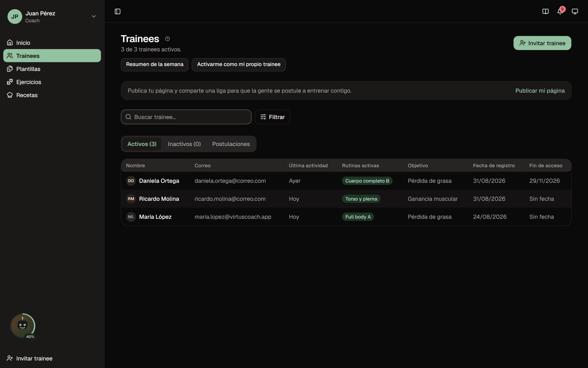Click the RM avatar for Ricardo Molina
The width and height of the screenshot is (588, 368).
(131, 199)
